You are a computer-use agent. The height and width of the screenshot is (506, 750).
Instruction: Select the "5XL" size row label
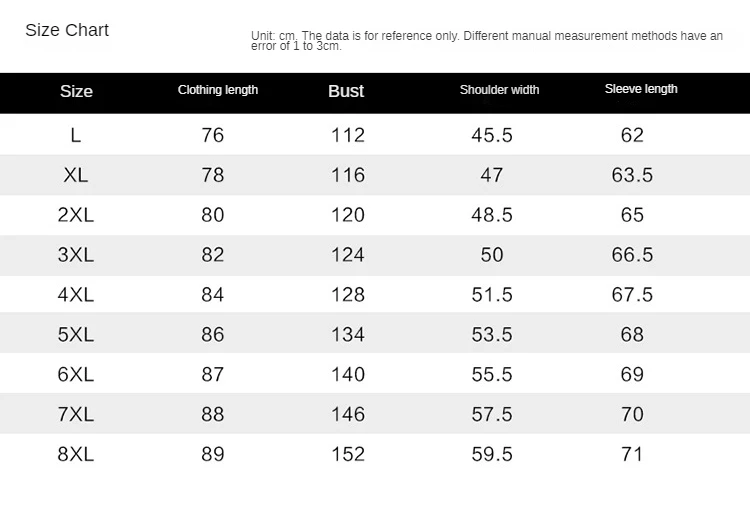[76, 335]
